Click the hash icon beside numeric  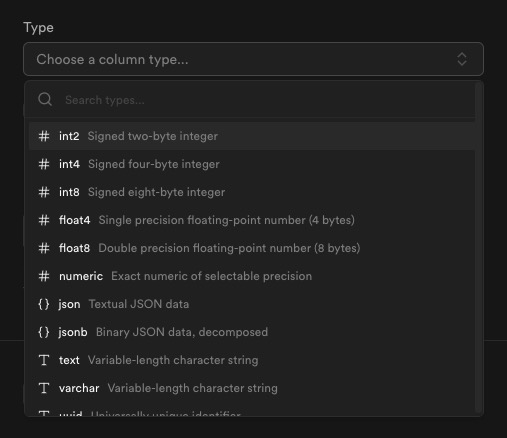44,276
